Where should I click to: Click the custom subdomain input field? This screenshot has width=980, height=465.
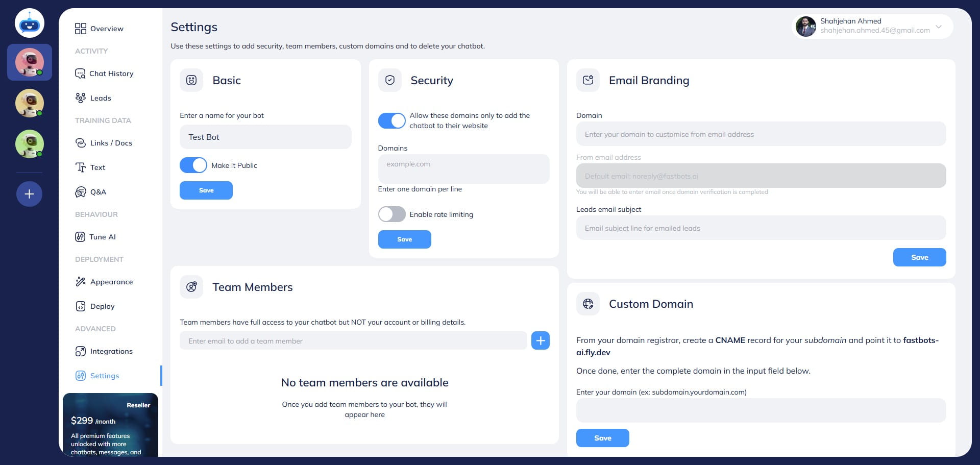click(761, 410)
